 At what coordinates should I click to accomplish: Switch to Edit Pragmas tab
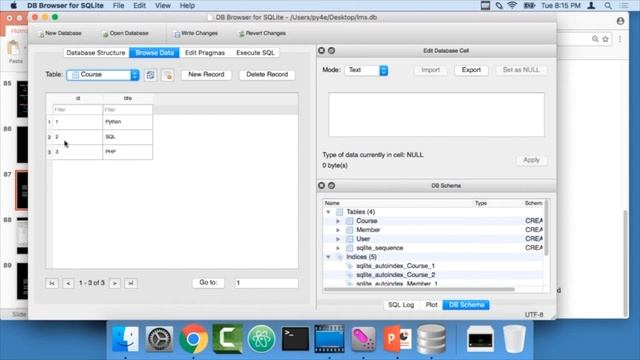tap(205, 53)
